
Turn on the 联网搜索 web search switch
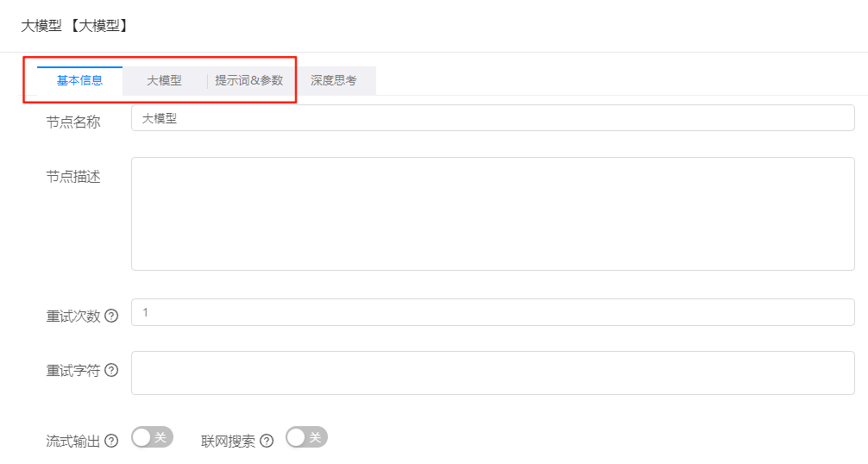306,437
